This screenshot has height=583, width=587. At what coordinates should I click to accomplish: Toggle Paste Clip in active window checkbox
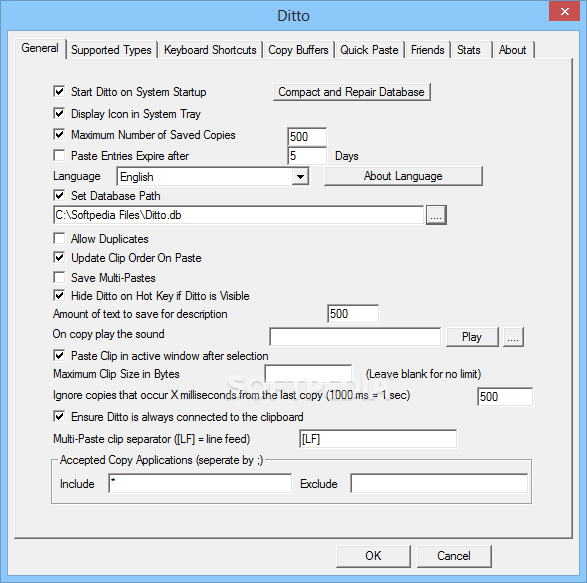[x=59, y=355]
